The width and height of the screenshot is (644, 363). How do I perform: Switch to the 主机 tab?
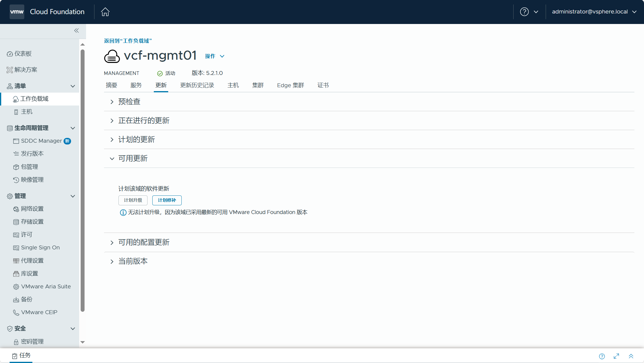click(x=233, y=85)
